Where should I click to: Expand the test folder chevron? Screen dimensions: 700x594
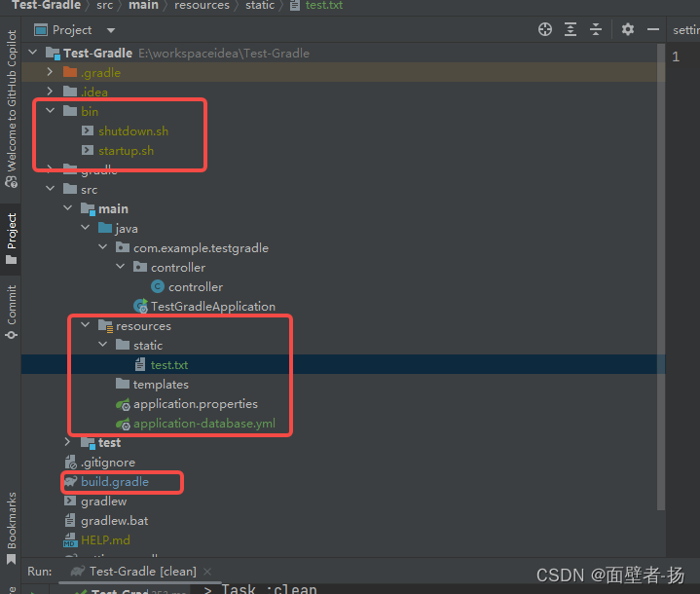click(67, 442)
